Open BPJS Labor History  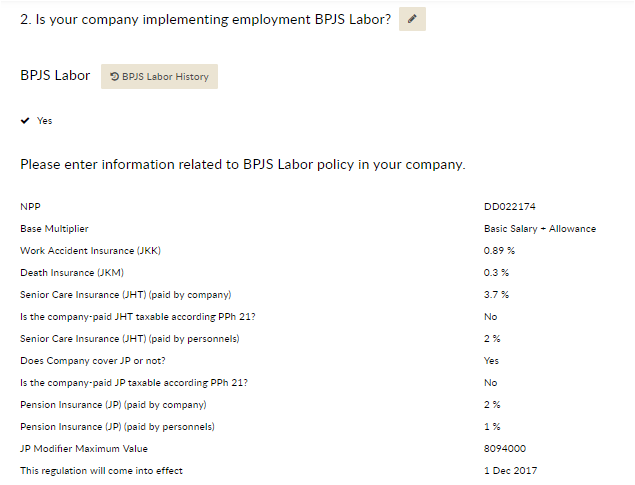point(159,77)
